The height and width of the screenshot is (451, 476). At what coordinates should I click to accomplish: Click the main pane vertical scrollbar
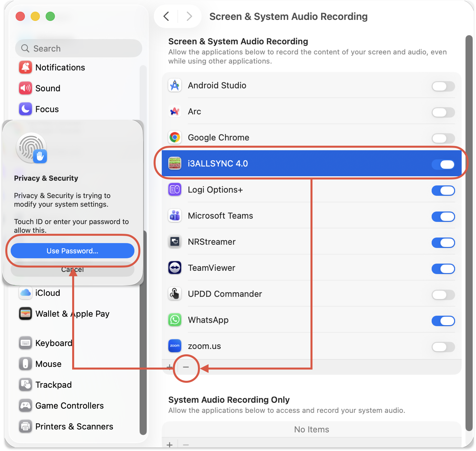pyautogui.click(x=469, y=233)
